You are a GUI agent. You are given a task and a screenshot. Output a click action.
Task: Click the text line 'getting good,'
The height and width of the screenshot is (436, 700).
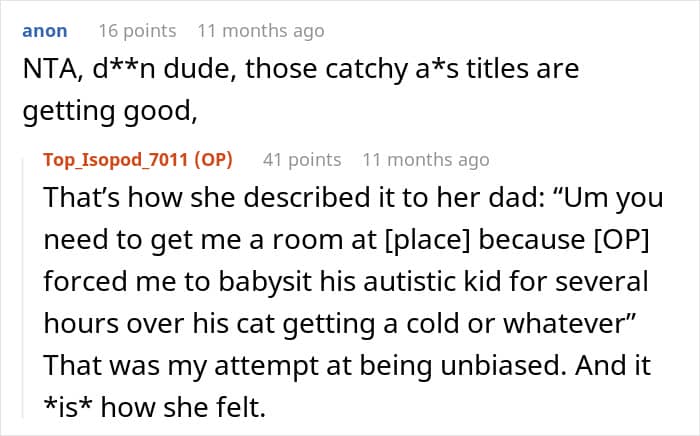(110, 112)
